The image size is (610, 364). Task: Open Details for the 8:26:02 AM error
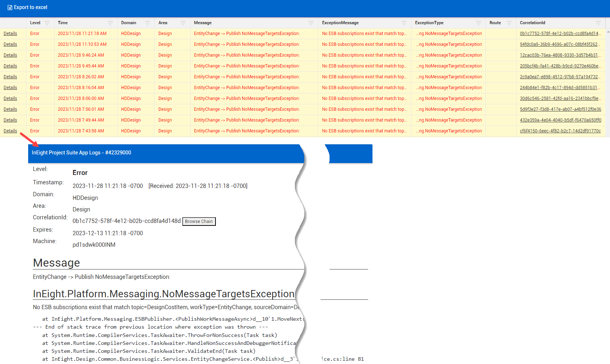(x=10, y=77)
